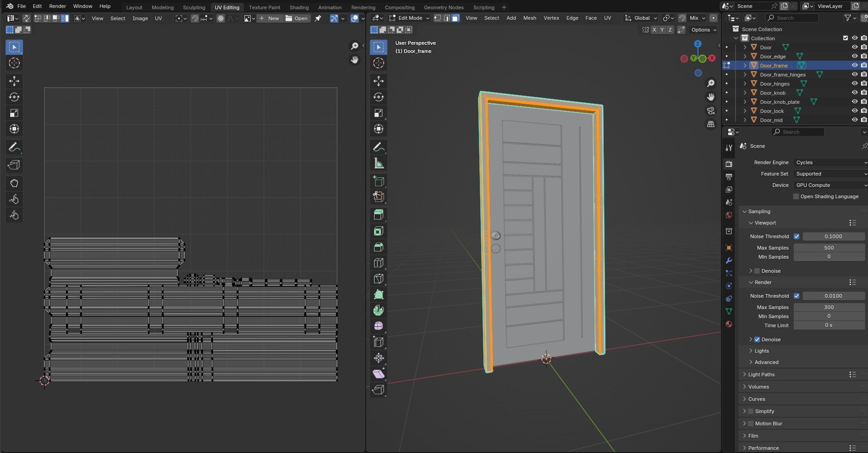Open the Edit Mode dropdown
The width and height of the screenshot is (868, 453).
point(409,18)
